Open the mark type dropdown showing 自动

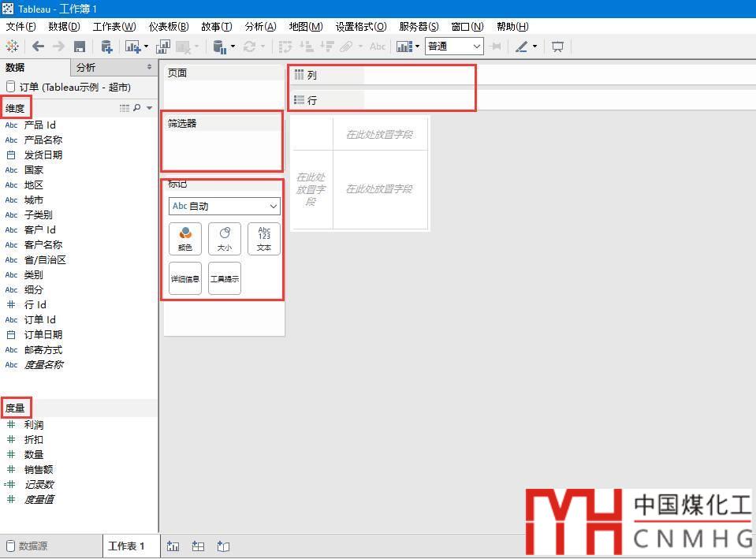click(x=225, y=206)
